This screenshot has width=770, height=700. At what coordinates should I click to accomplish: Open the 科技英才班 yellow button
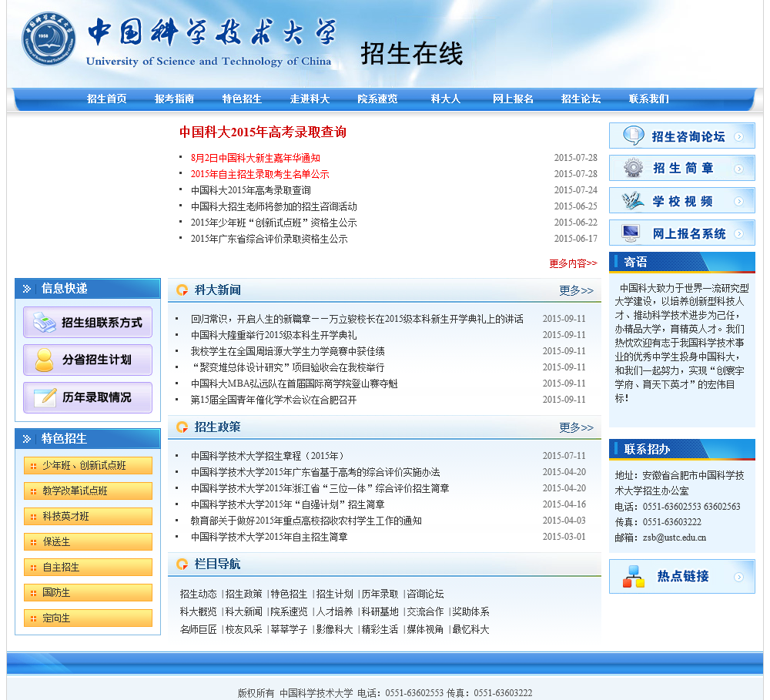88,516
